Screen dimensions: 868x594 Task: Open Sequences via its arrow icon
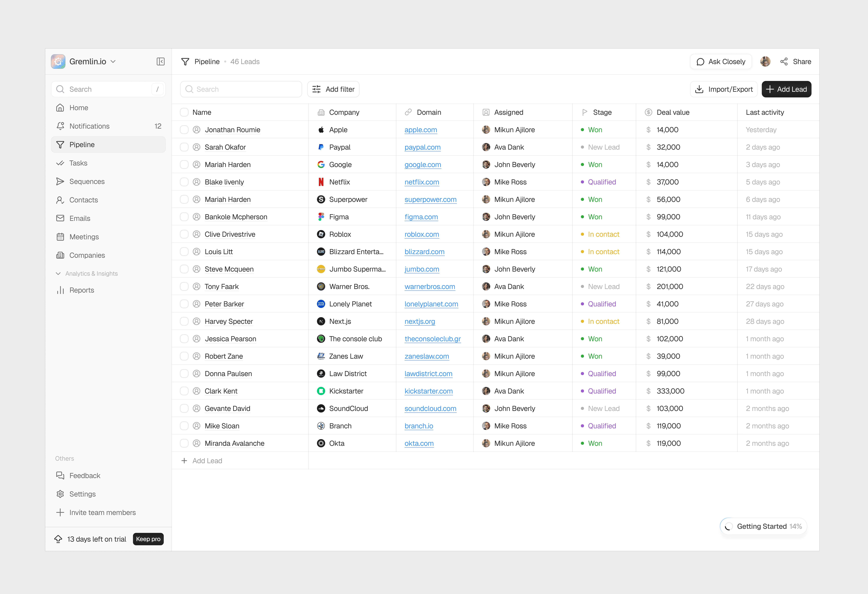click(x=60, y=181)
